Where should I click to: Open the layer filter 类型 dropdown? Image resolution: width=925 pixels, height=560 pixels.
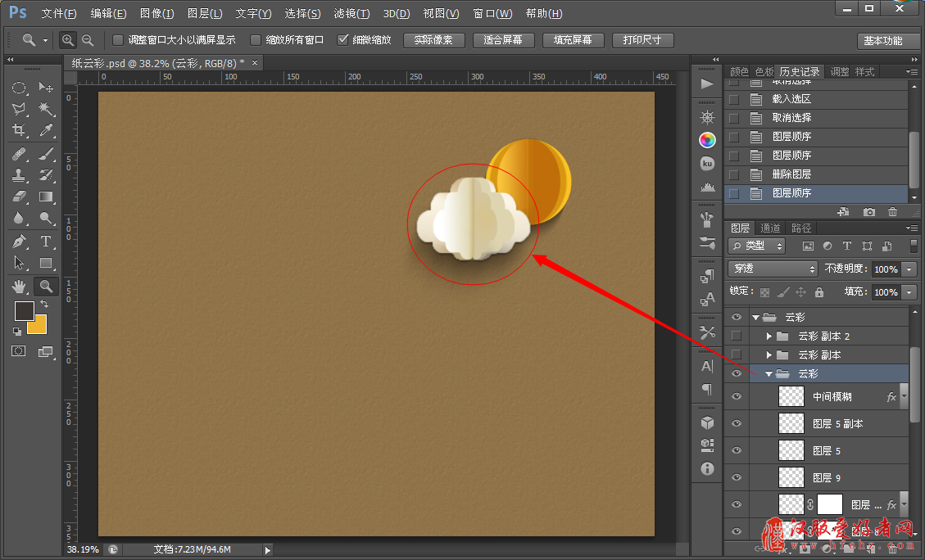[757, 246]
